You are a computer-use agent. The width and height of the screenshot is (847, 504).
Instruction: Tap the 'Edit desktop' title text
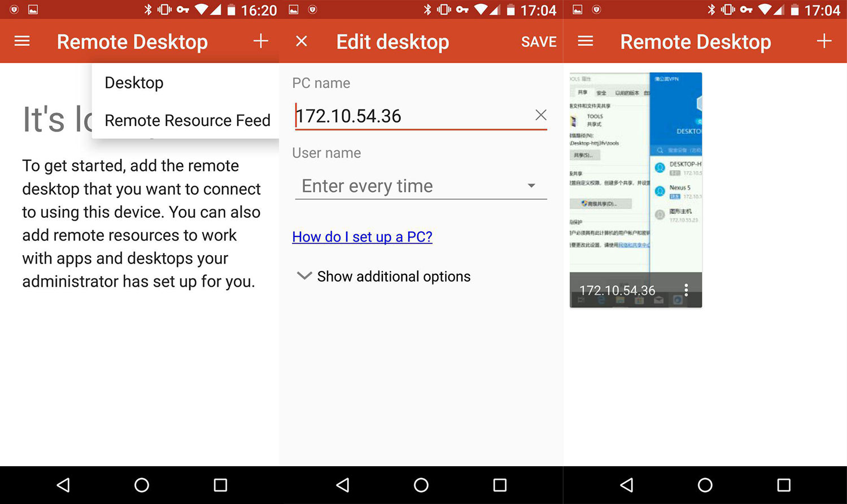coord(392,42)
